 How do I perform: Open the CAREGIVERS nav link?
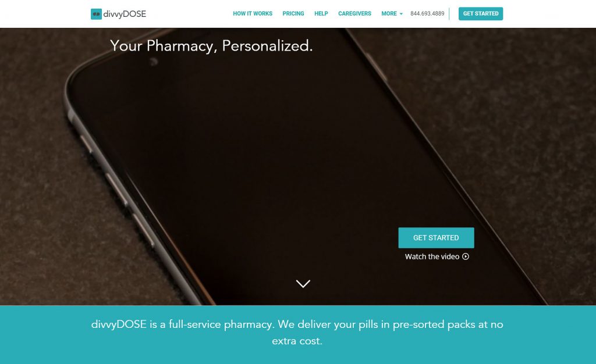(x=354, y=13)
